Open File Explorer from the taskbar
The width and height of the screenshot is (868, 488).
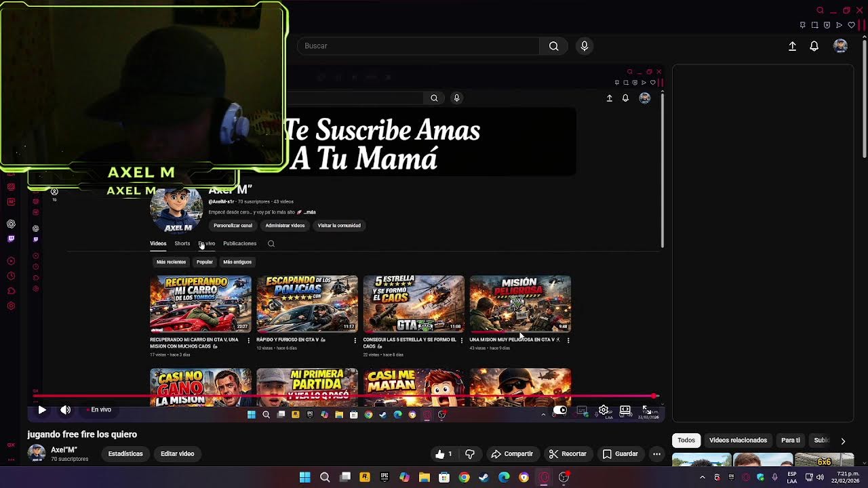pyautogui.click(x=425, y=477)
